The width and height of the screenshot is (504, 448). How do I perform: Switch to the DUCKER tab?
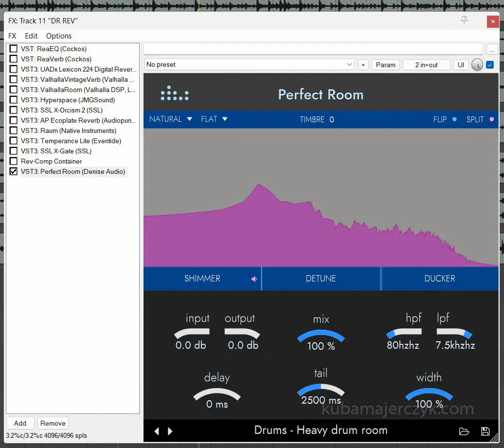tap(439, 279)
